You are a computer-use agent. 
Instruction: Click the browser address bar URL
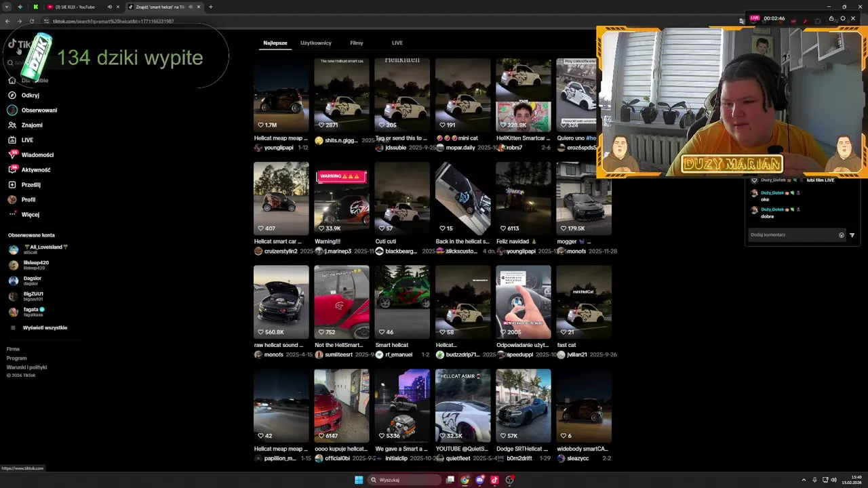(114, 21)
